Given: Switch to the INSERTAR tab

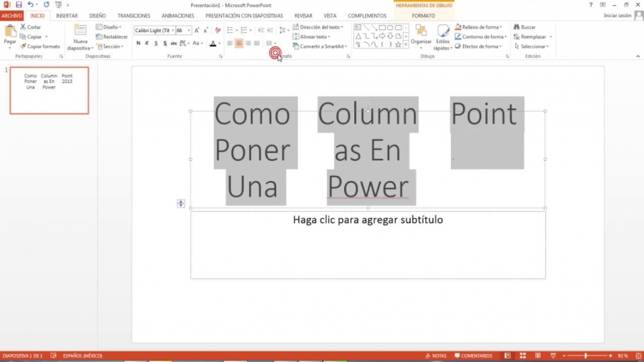Looking at the screenshot, I should 67,16.
